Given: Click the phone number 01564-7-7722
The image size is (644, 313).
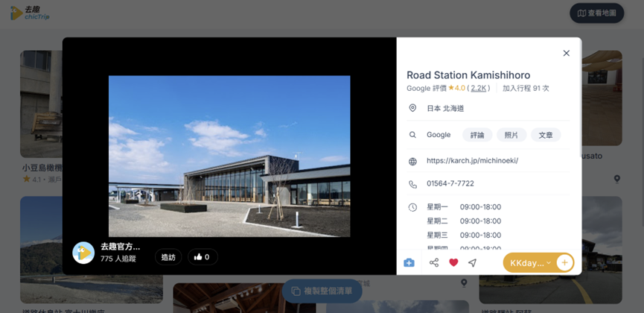Looking at the screenshot, I should click(x=450, y=183).
